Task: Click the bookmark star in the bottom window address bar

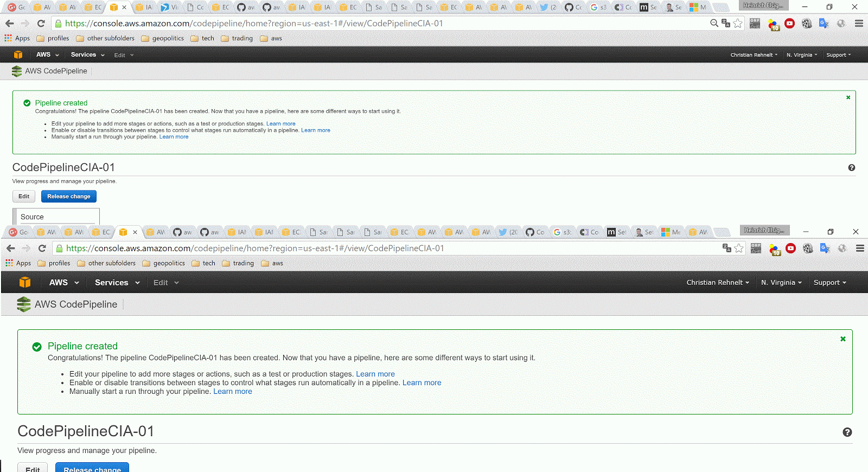Action: coord(739,248)
